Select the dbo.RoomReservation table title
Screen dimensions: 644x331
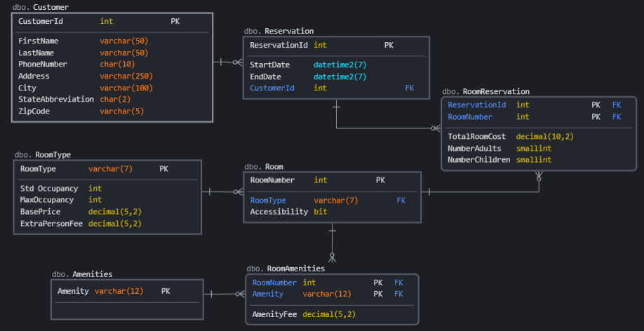click(x=486, y=91)
